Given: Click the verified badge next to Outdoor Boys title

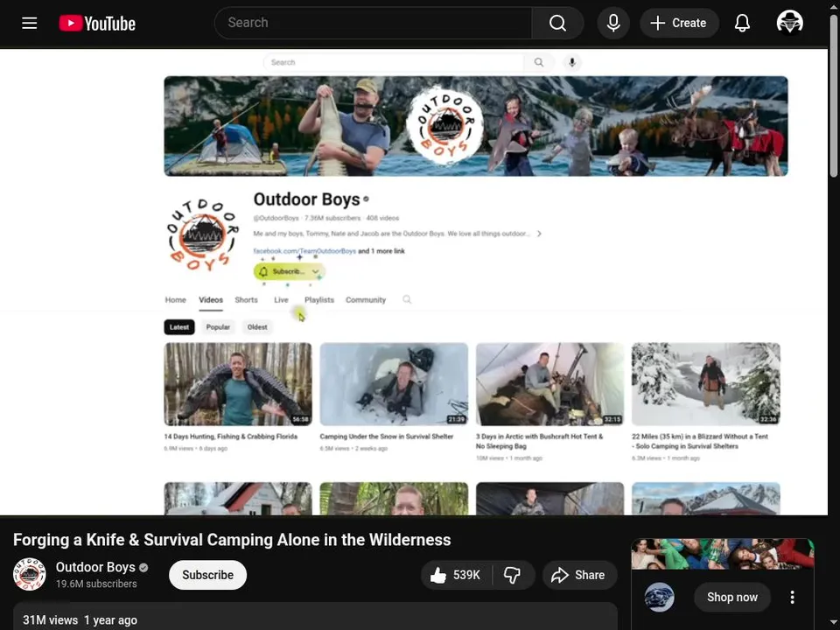Looking at the screenshot, I should point(366,199).
